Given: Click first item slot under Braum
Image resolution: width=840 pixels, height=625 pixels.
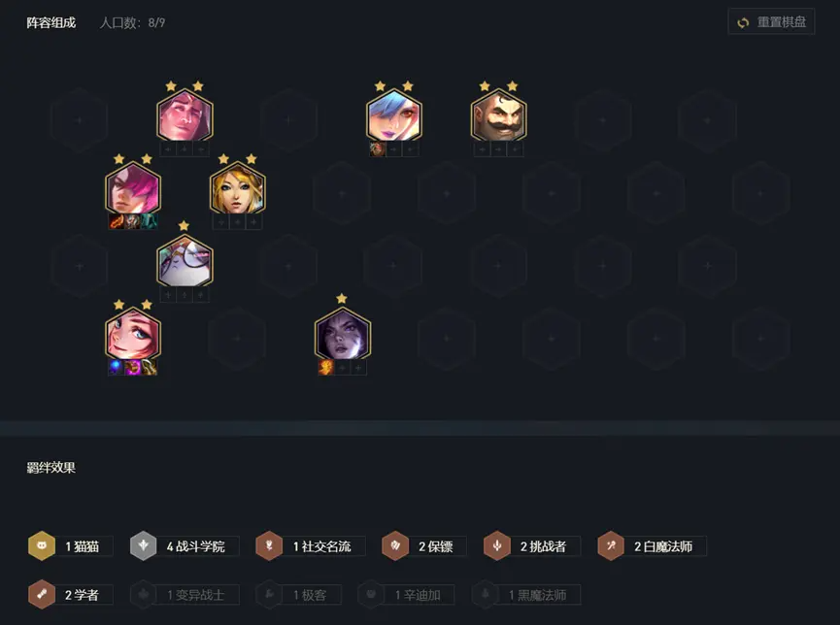Looking at the screenshot, I should (x=482, y=149).
